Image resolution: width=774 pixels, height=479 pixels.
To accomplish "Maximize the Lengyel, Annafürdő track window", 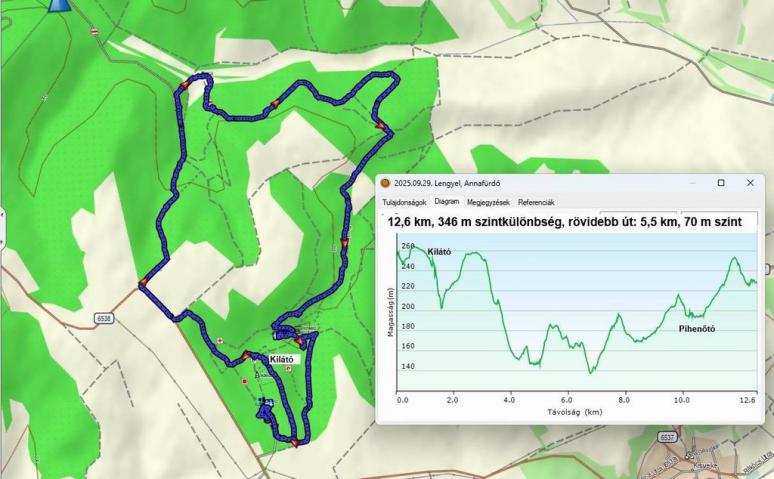I will tap(721, 183).
